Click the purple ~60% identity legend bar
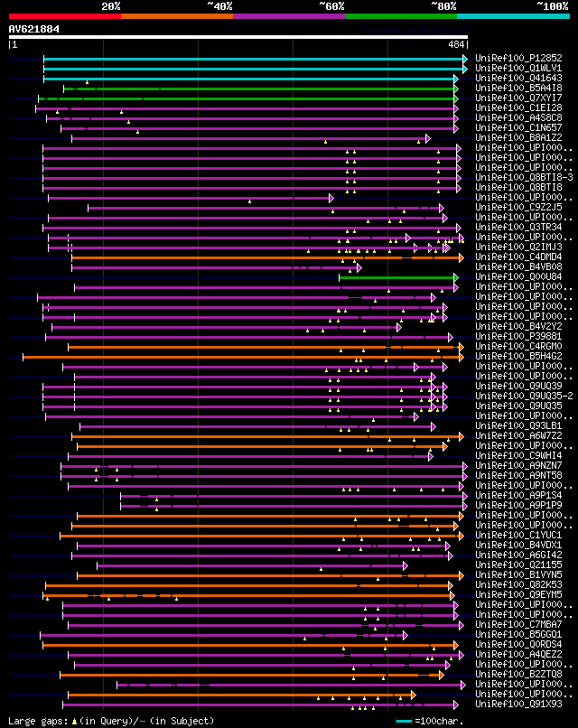Viewport: 578px width, 728px height. (x=289, y=16)
